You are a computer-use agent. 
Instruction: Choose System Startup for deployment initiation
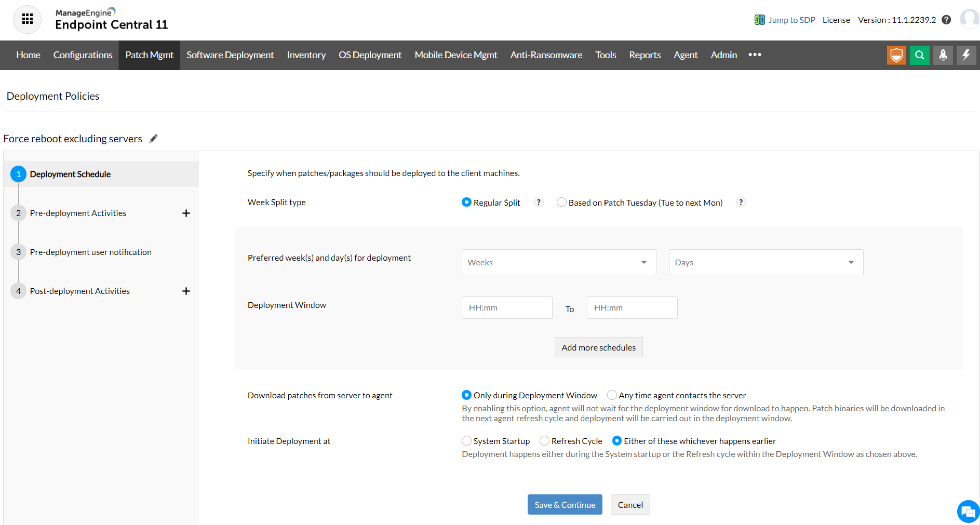click(x=466, y=441)
